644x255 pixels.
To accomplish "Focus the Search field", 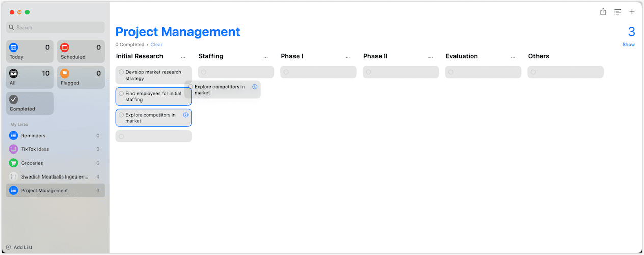I will 56,28.
